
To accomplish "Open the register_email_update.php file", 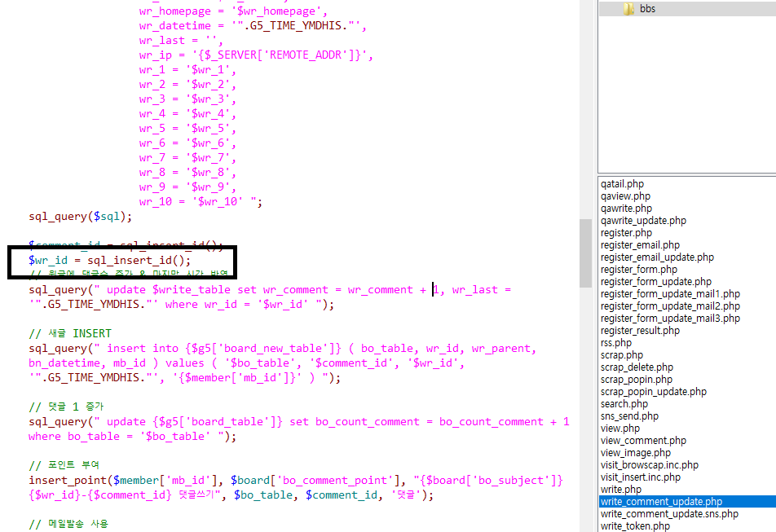I will (657, 257).
